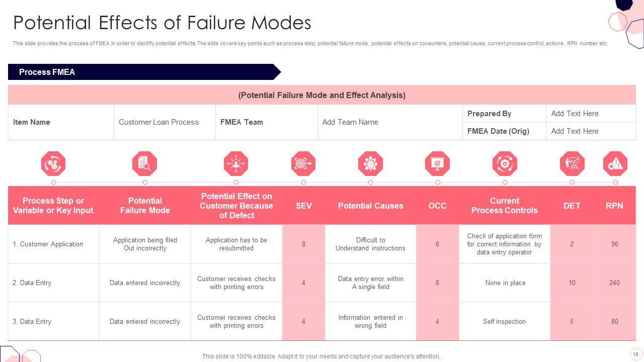Click the warning triangle gear icon above RPN
This screenshot has width=644, height=362.
coord(615,164)
